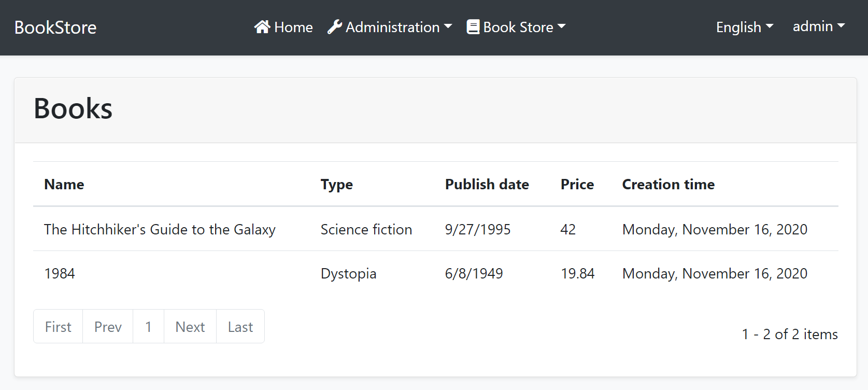Sort by Creation time column
The height and width of the screenshot is (390, 868).
(x=668, y=185)
